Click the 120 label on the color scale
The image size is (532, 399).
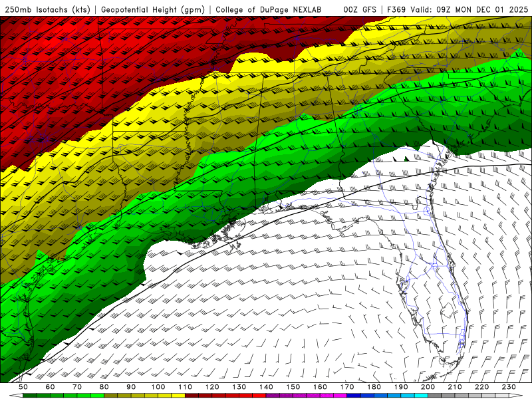click(x=212, y=387)
